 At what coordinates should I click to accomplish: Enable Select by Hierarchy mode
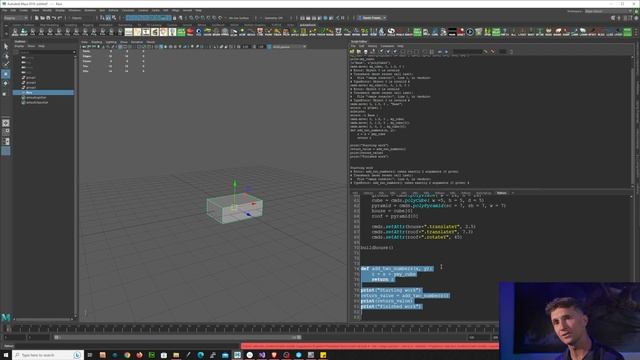pos(102,18)
